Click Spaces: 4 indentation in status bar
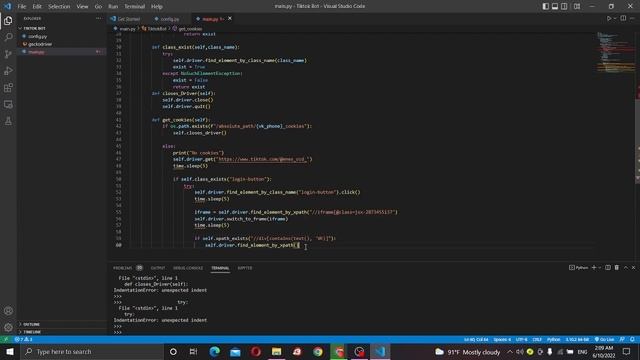Viewport: 640px width, 360px height. [x=502, y=339]
